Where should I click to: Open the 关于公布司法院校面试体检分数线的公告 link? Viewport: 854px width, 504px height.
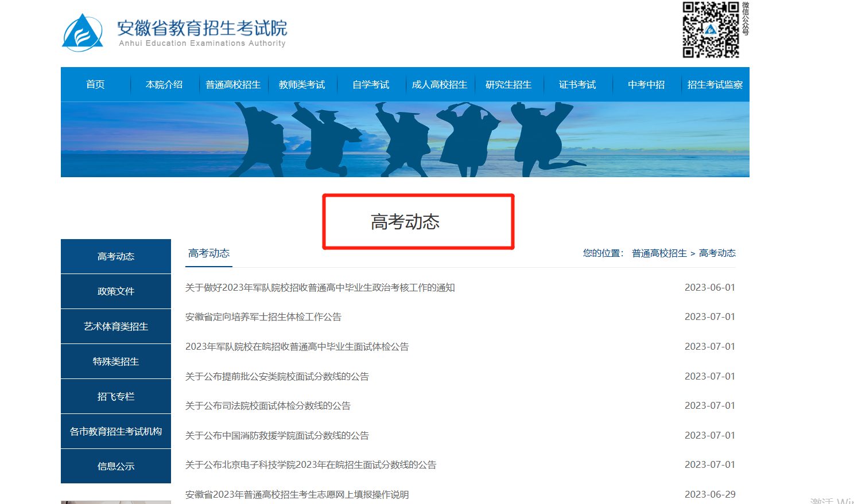coord(267,406)
